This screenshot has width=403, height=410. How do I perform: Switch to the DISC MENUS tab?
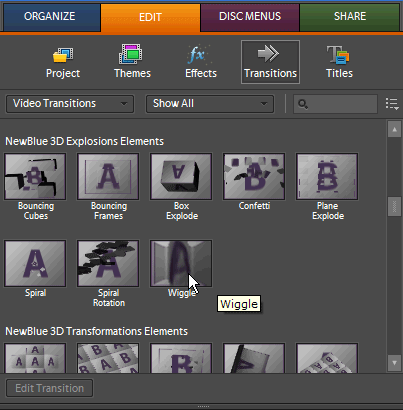click(250, 17)
